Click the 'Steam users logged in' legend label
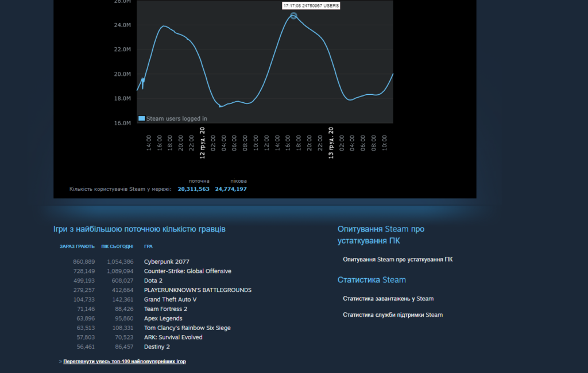This screenshot has height=373, width=588. pyautogui.click(x=177, y=118)
